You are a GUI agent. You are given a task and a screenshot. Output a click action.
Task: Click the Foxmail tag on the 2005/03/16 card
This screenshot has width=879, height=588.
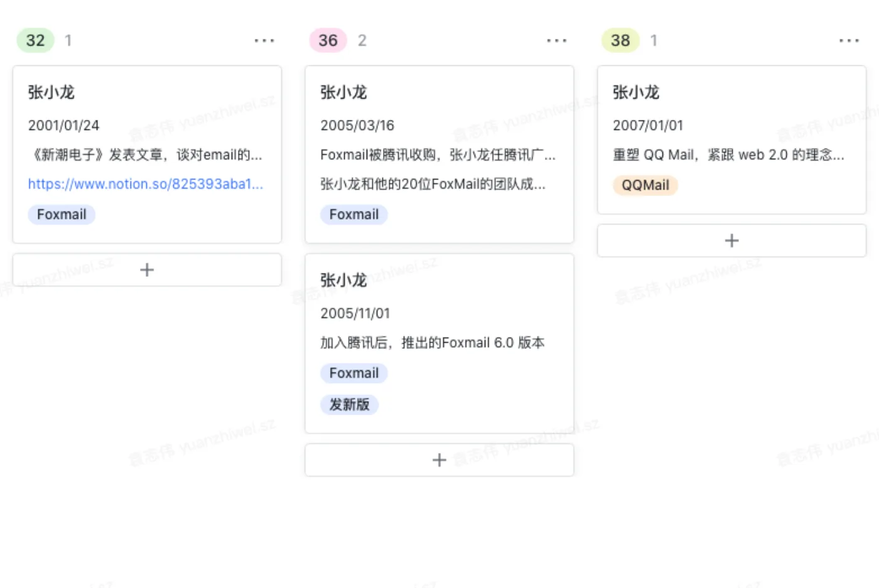tap(354, 215)
